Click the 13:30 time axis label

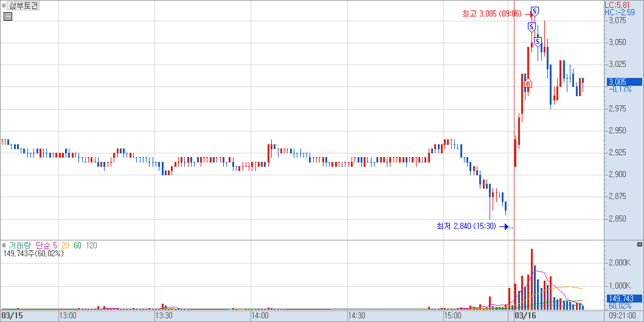coord(165,316)
